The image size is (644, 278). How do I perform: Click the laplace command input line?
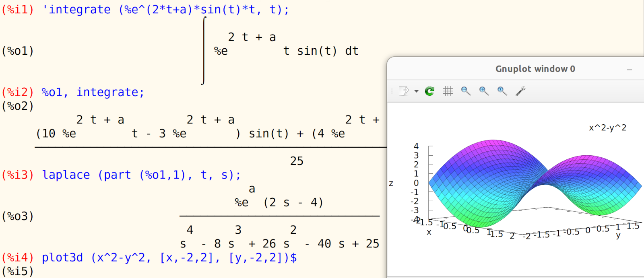pos(141,175)
